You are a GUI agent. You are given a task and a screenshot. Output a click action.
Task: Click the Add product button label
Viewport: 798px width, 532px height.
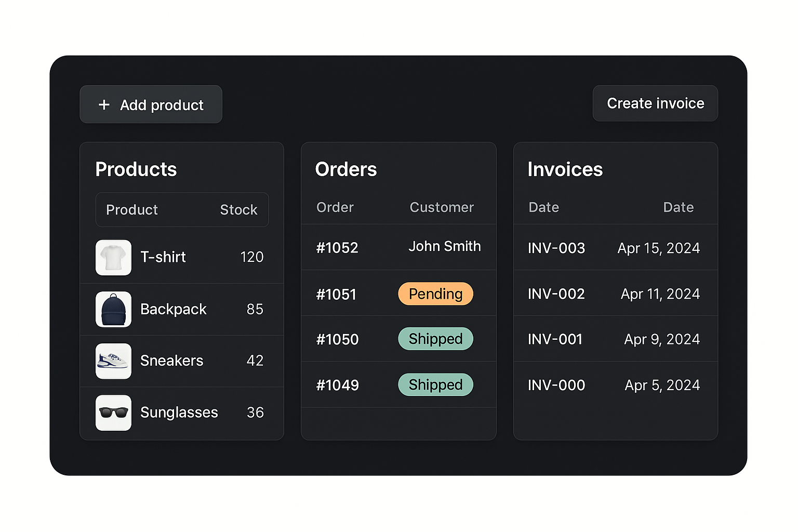(x=162, y=105)
